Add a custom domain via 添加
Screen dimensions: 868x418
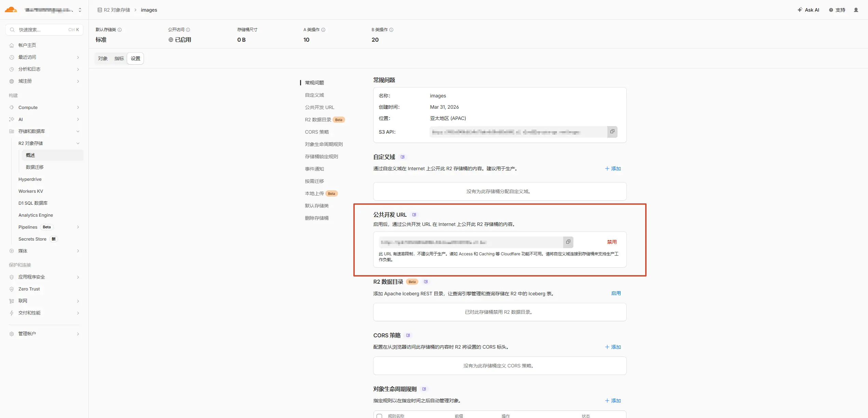tap(613, 168)
